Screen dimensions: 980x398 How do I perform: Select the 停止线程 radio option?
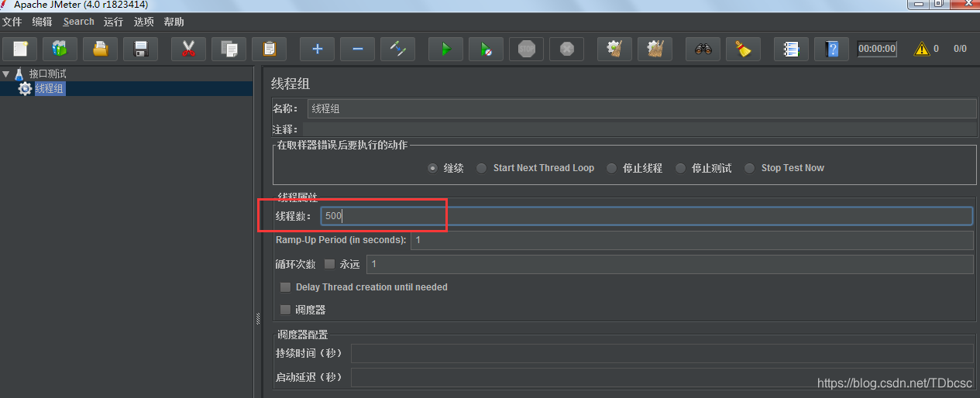pos(611,168)
